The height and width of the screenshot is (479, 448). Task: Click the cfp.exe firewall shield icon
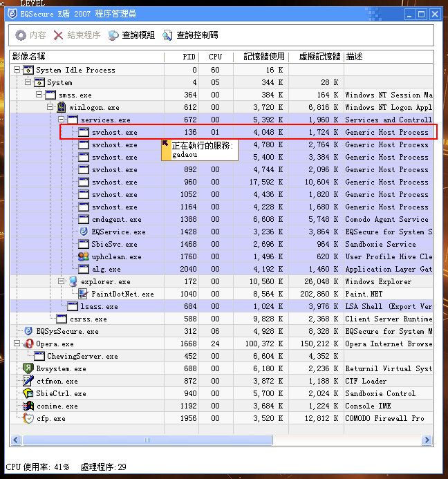click(x=28, y=418)
